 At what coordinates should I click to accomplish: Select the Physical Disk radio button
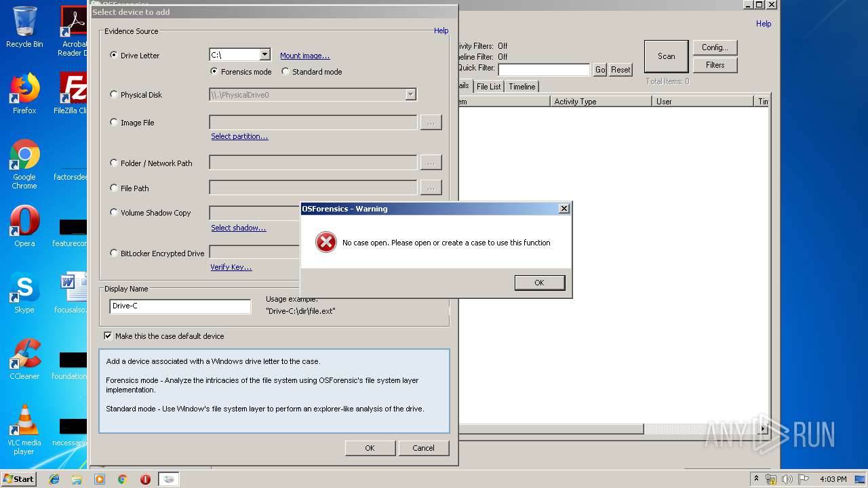114,94
